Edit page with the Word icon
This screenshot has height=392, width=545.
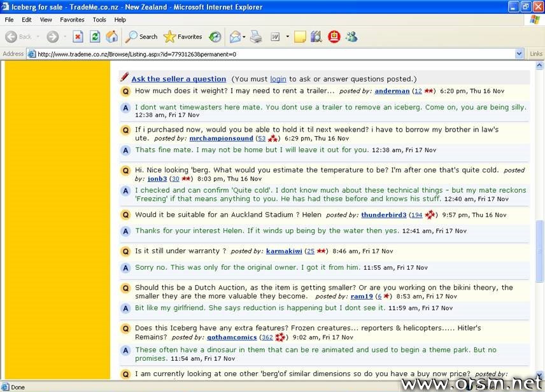[x=275, y=36]
